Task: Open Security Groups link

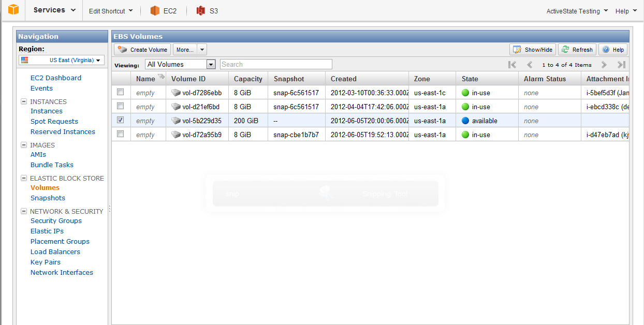Action: 56,220
